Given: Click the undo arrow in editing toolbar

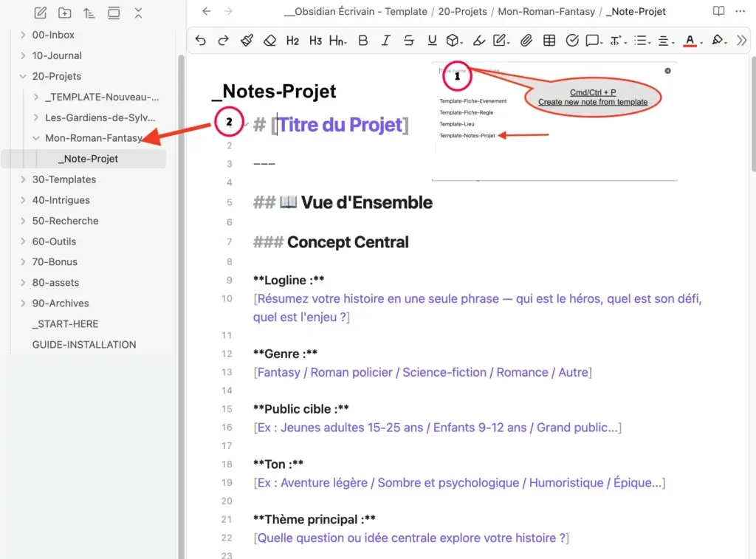Looking at the screenshot, I should pyautogui.click(x=201, y=41).
